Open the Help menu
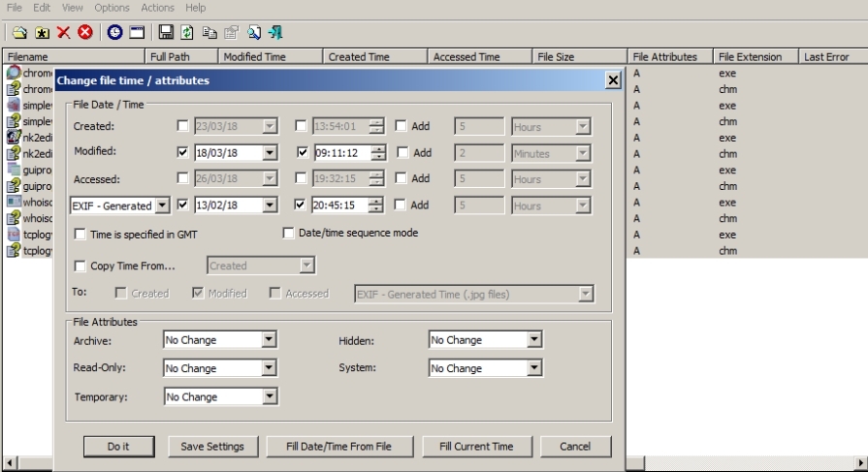Screen dimensions: 868x472 pyautogui.click(x=195, y=8)
